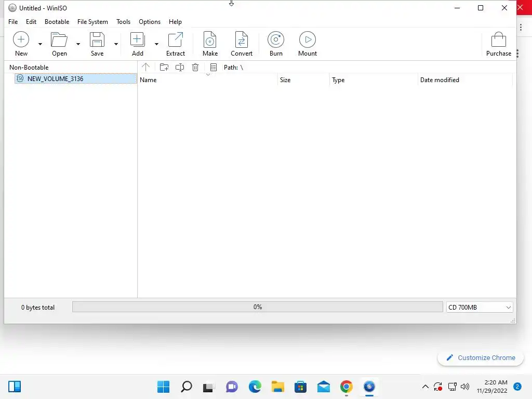Open Chrome's three-dot menu behind WinISO
Viewport: 532px width, 399px height.
[x=521, y=28]
